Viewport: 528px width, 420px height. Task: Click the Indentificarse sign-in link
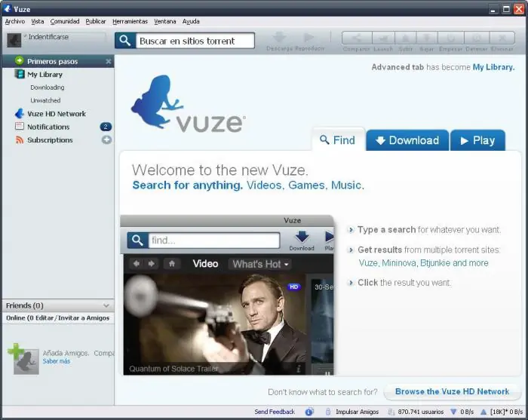point(48,37)
